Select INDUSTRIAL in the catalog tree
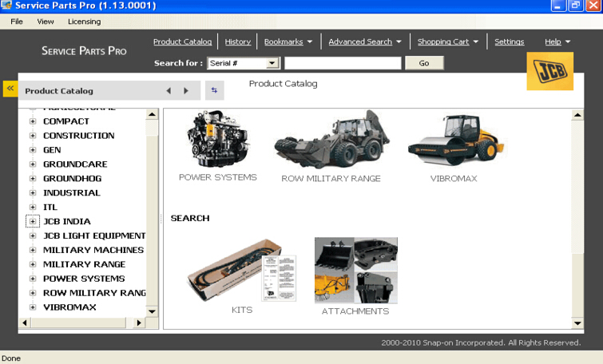The image size is (603, 364). click(x=72, y=193)
